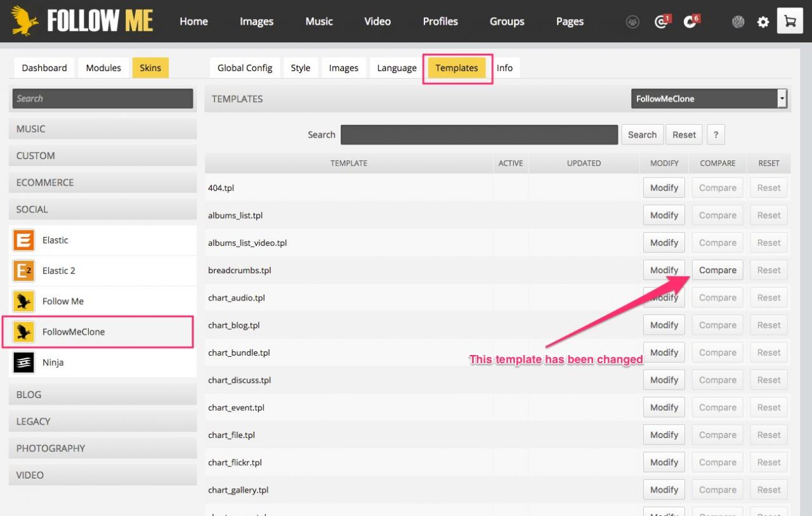The image size is (812, 516).
Task: Click the settings gear icon
Action: 763,22
